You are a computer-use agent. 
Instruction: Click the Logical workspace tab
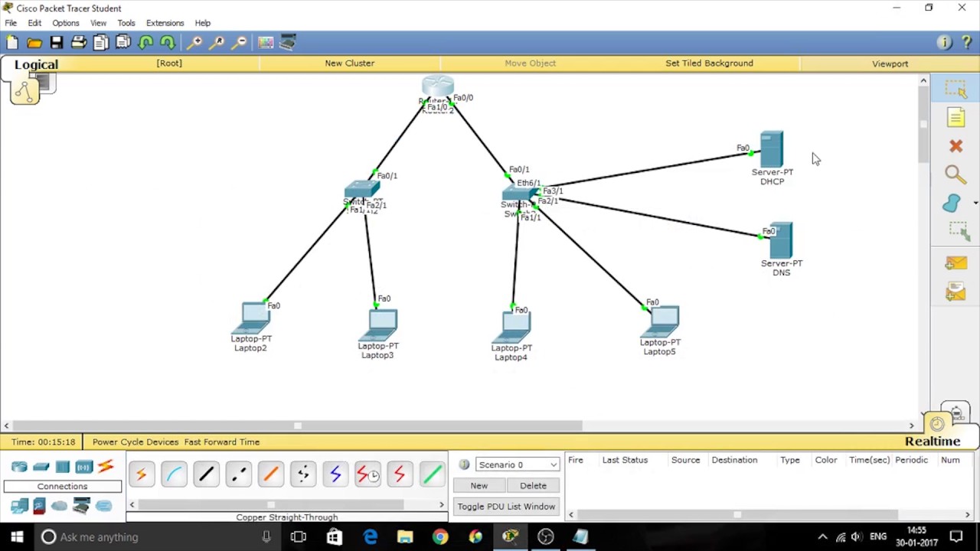point(36,64)
